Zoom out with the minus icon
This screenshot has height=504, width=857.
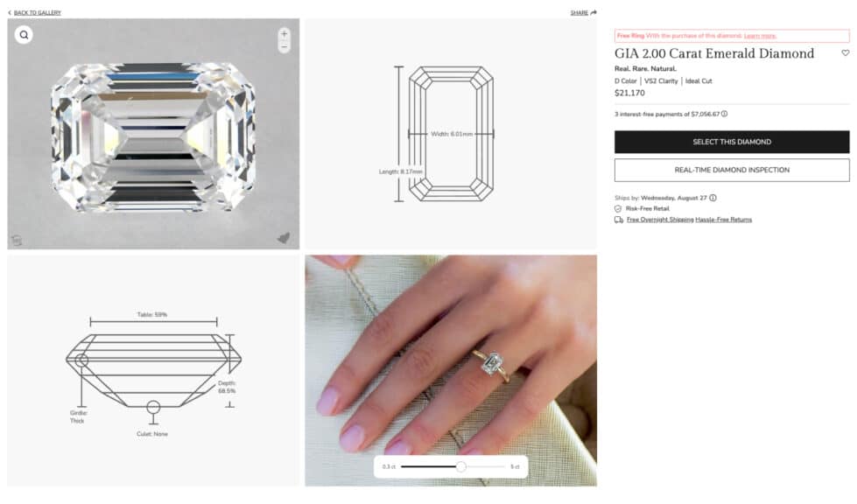pos(284,47)
